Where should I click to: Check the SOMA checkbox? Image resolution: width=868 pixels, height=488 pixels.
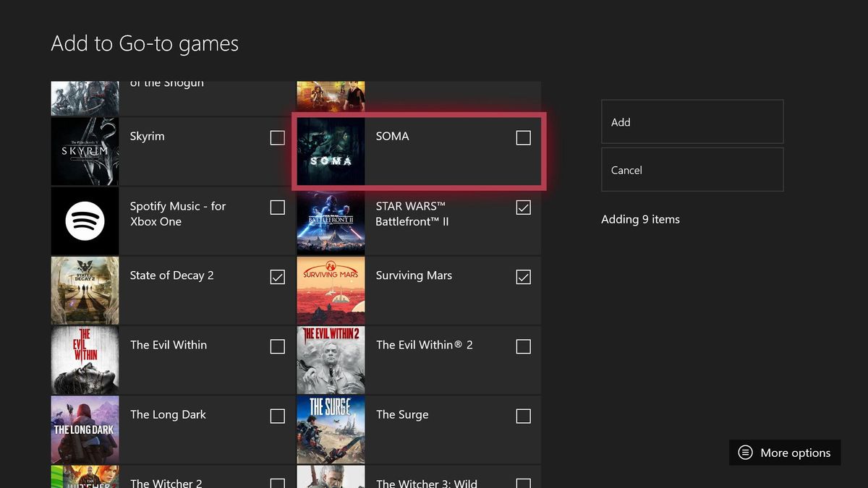(x=523, y=137)
